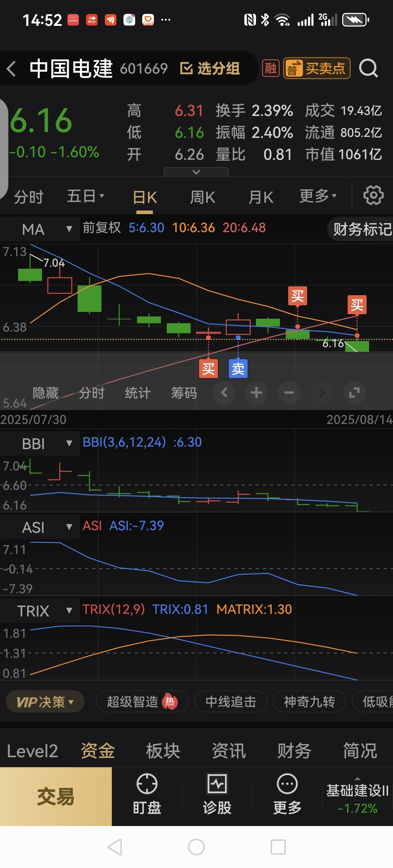Open the 资讯 news tab
The image size is (393, 868).
[229, 751]
